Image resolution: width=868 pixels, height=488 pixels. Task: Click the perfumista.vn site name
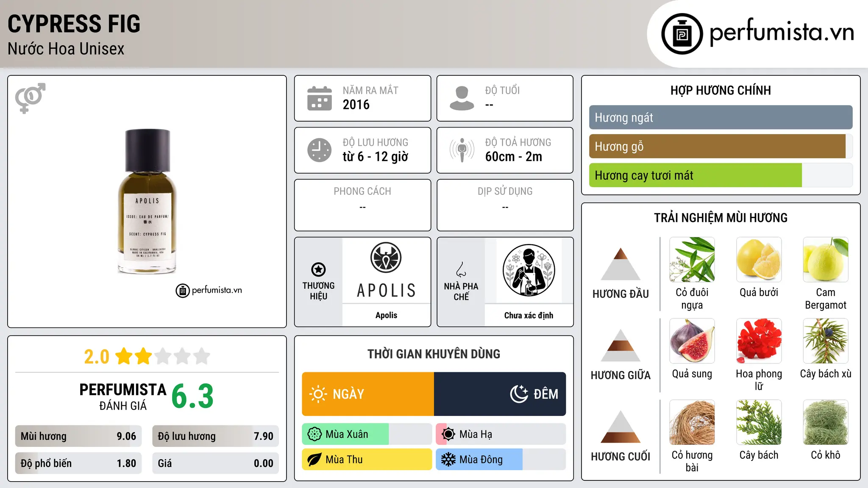click(782, 32)
